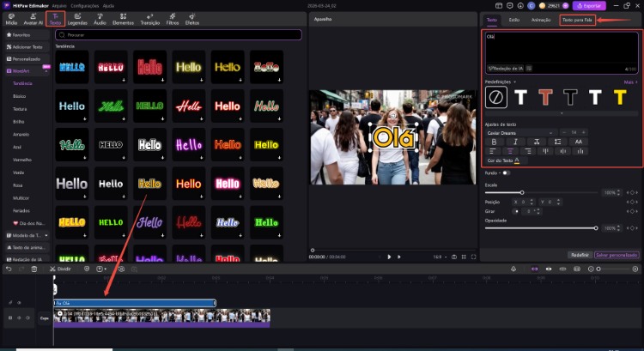Open the Áudio library
Image resolution: width=644 pixels, height=351 pixels.
click(100, 19)
